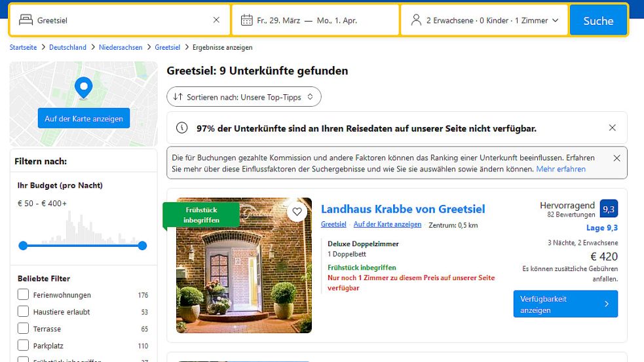Click Auf der Karte anzeigen map button

point(84,118)
